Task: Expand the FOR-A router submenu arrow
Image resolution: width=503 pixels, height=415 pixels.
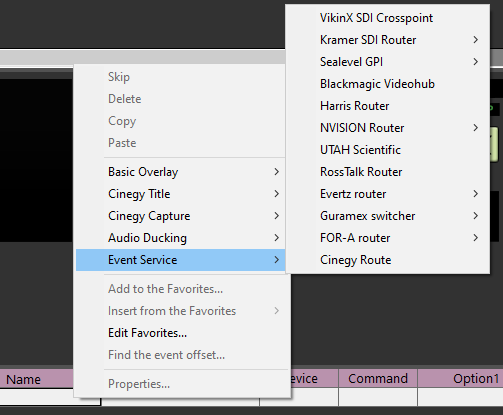Action: click(x=476, y=238)
